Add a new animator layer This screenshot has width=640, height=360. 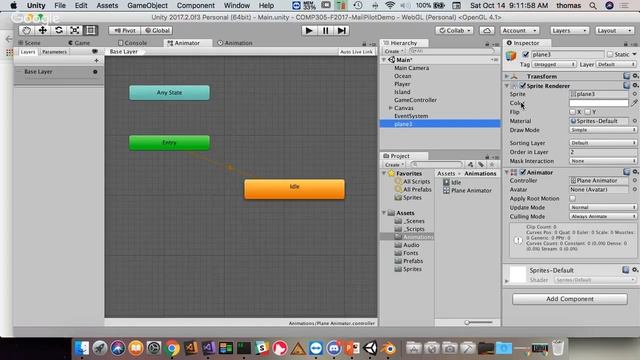point(96,60)
